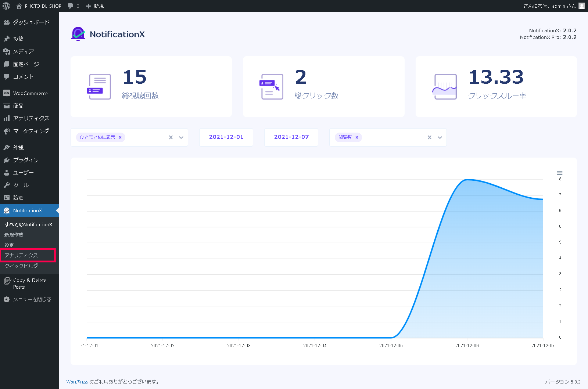The width and height of the screenshot is (588, 389).
Task: Open end date field 2021-12-07
Action: (x=291, y=137)
